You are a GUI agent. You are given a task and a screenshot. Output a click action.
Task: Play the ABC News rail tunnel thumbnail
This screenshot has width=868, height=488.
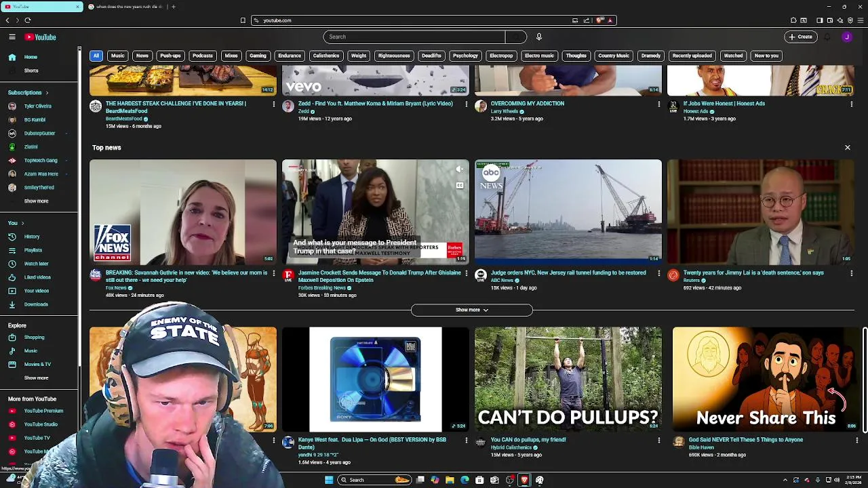coord(568,211)
